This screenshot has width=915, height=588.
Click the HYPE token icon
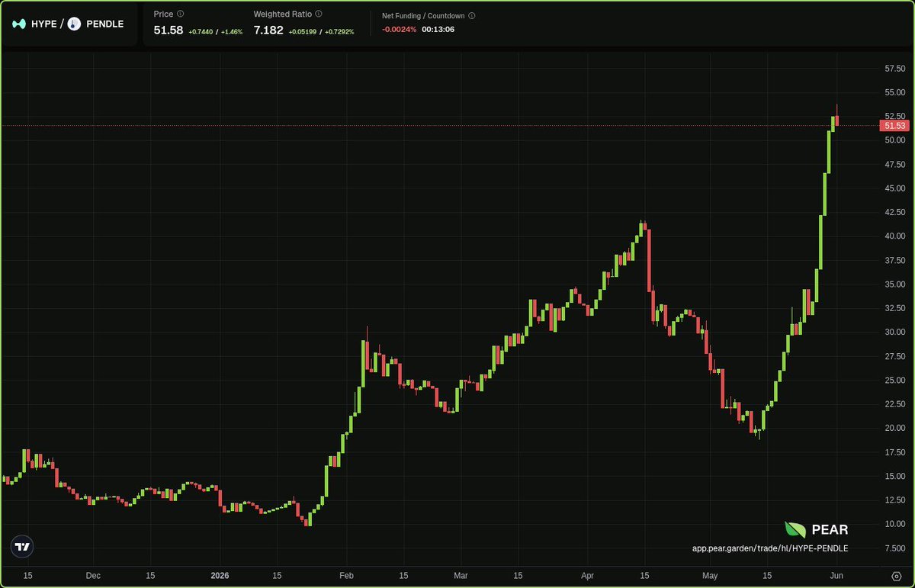[18, 24]
